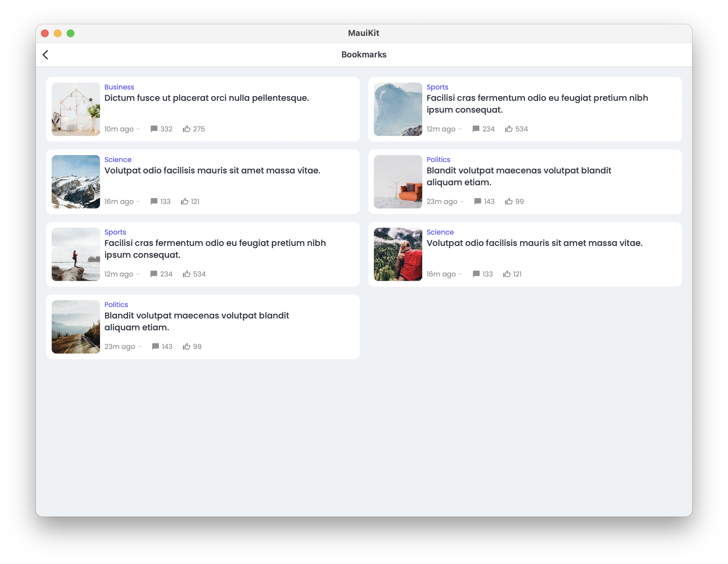The height and width of the screenshot is (564, 728).
Task: Open Politics category on orange chair card
Action: [438, 160]
